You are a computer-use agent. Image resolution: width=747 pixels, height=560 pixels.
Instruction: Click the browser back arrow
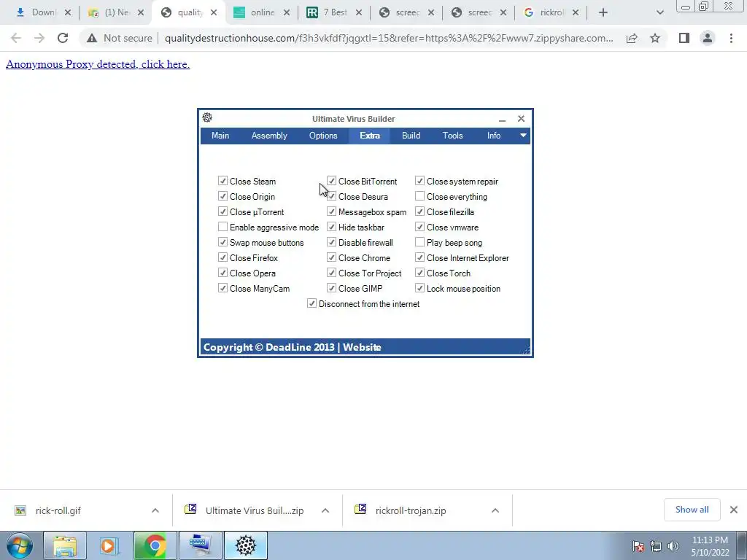coord(16,38)
